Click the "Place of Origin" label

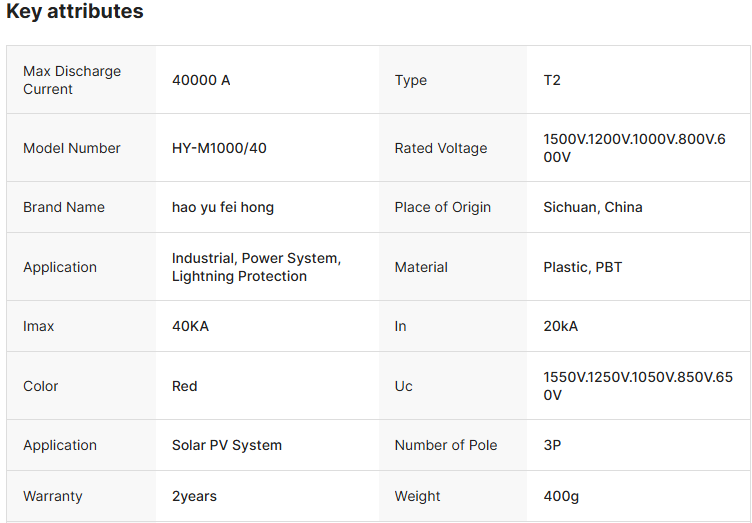(443, 207)
